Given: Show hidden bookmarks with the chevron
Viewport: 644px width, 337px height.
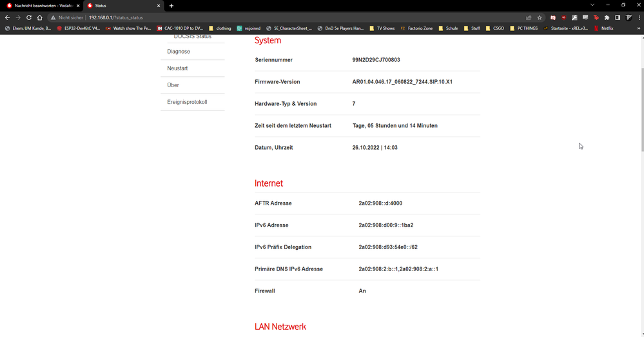Looking at the screenshot, I should [639, 28].
